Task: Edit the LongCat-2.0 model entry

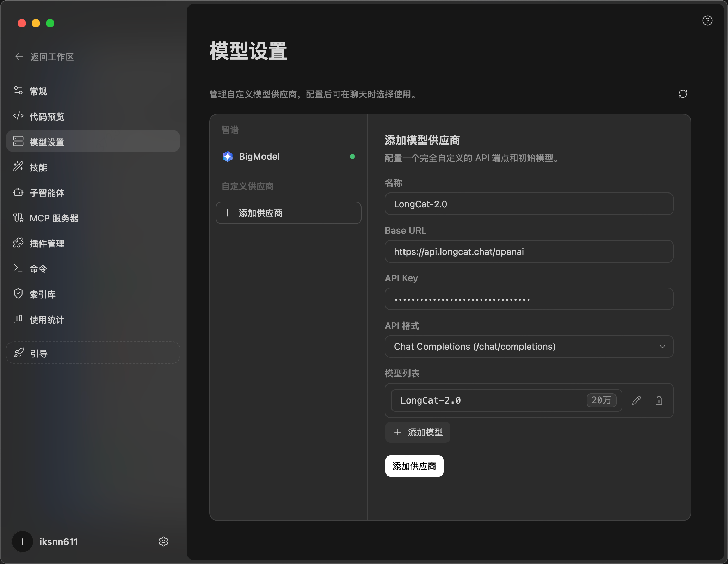Action: tap(636, 400)
